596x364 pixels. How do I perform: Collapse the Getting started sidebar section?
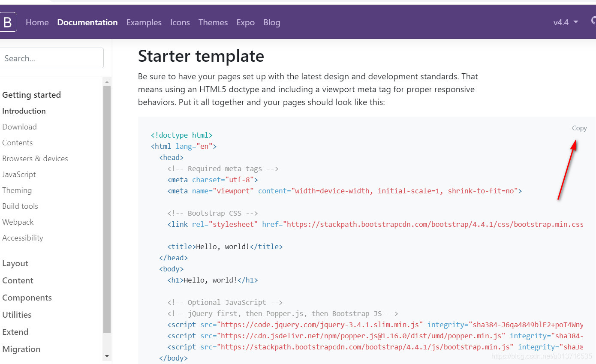point(31,95)
